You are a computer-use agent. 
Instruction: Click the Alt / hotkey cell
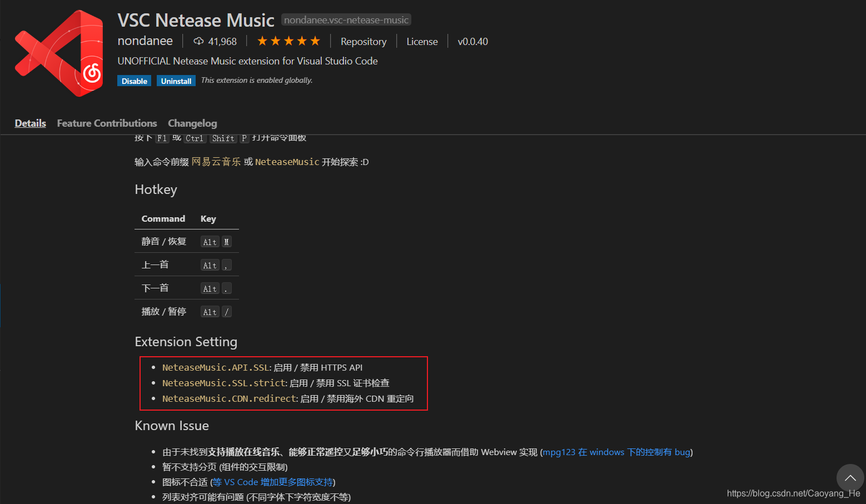(x=216, y=311)
